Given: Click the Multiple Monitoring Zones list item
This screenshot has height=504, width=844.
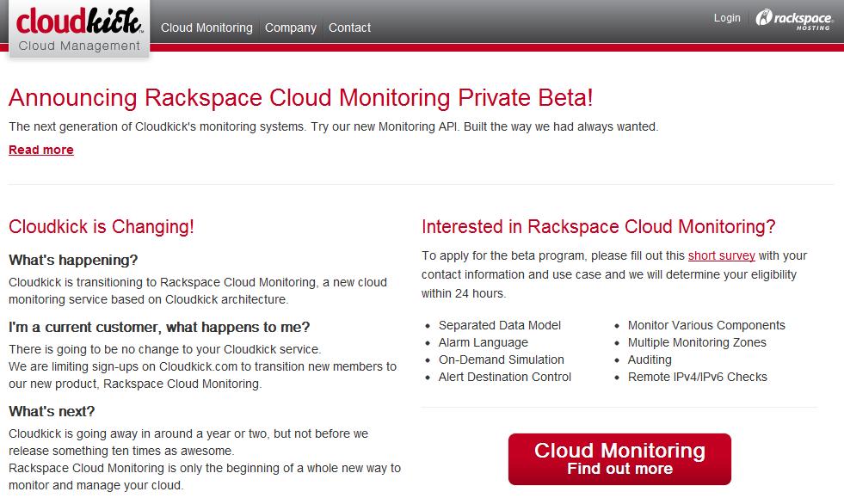Looking at the screenshot, I should coord(697,342).
